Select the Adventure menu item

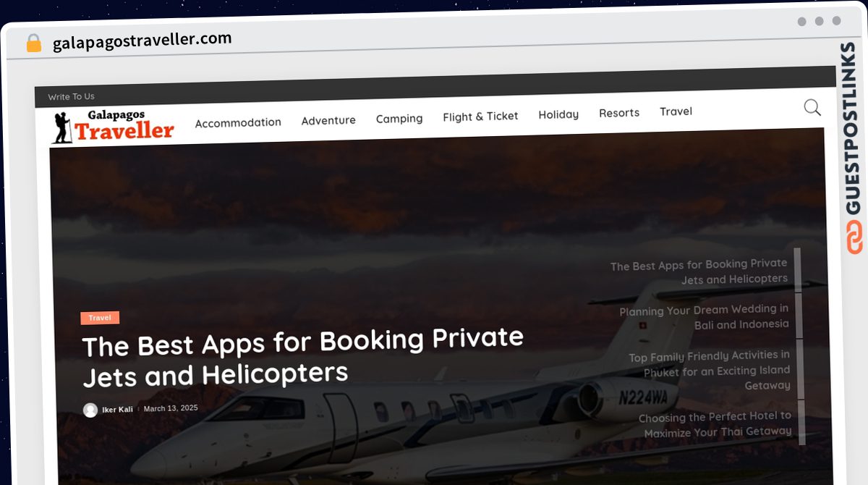point(328,120)
